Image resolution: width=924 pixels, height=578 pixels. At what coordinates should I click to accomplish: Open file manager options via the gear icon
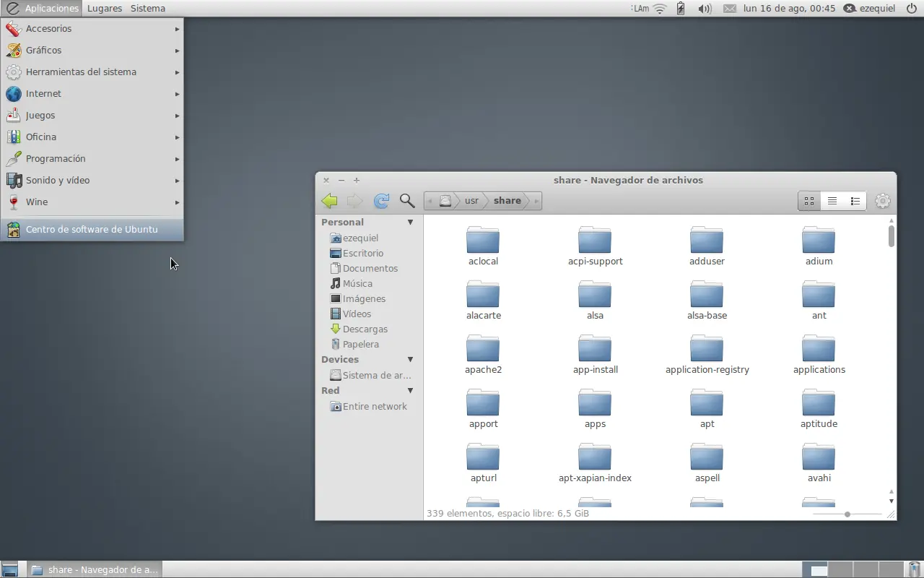click(x=882, y=200)
